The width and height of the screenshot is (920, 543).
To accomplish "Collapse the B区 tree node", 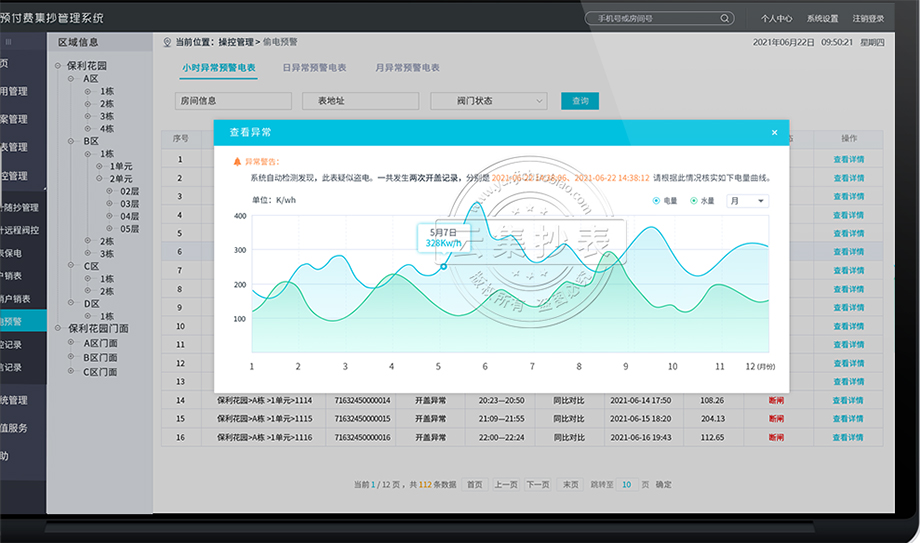I will [71, 142].
